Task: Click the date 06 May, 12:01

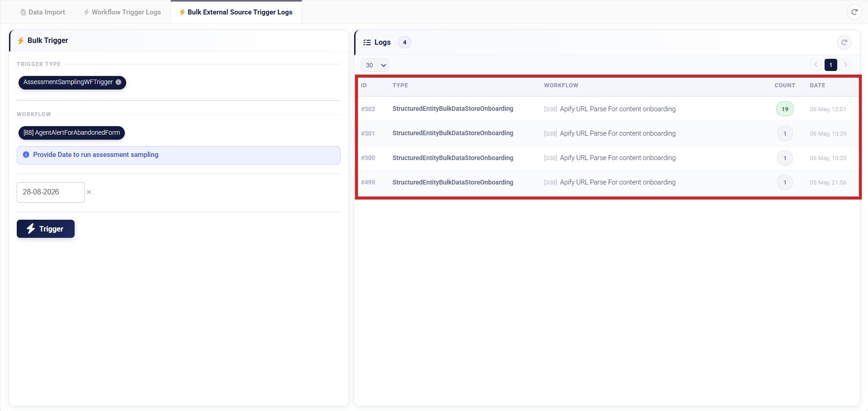Action: click(x=828, y=109)
